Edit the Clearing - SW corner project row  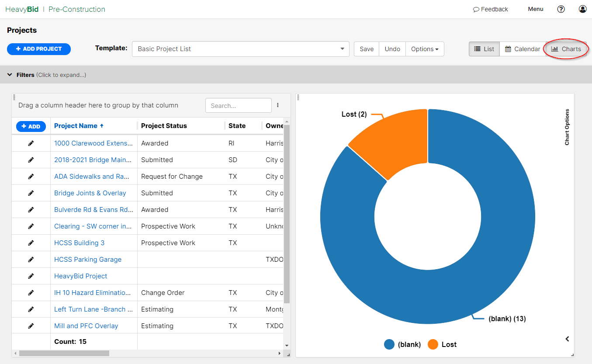pos(31,226)
